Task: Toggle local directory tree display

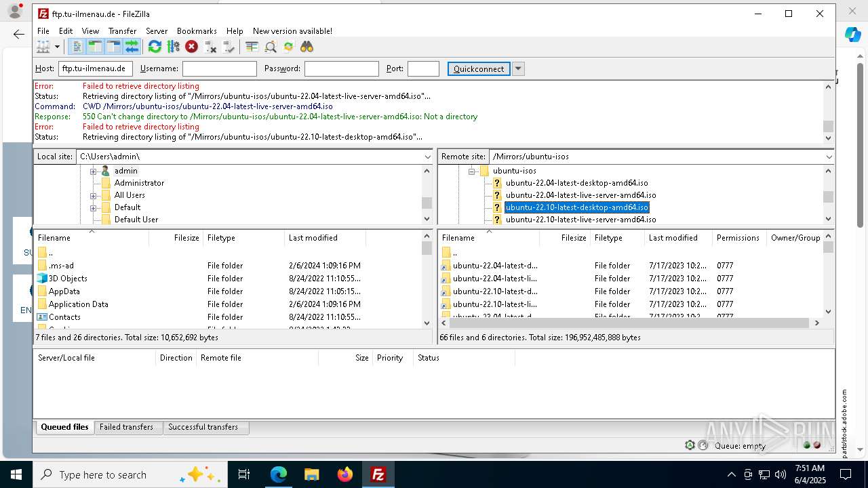Action: pyautogui.click(x=95, y=47)
